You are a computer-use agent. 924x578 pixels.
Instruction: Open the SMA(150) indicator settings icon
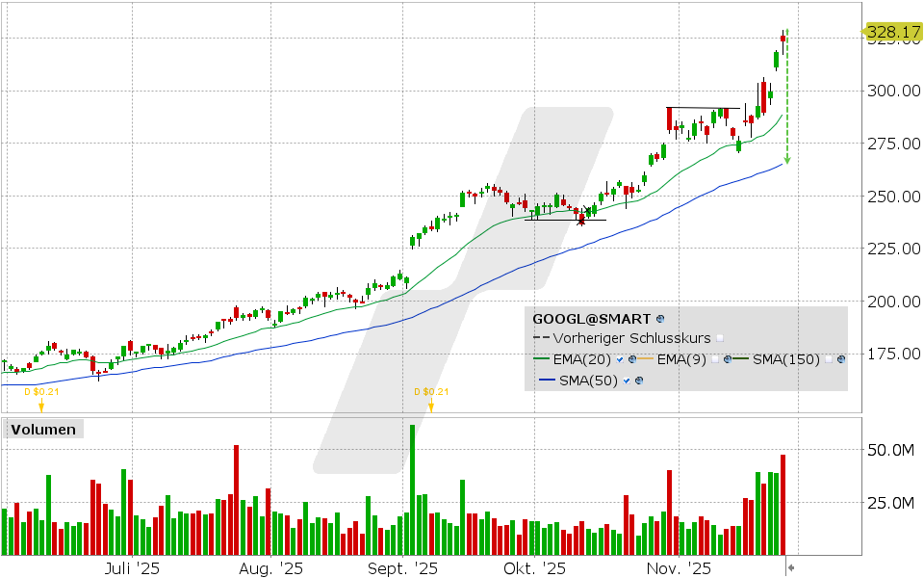841,359
